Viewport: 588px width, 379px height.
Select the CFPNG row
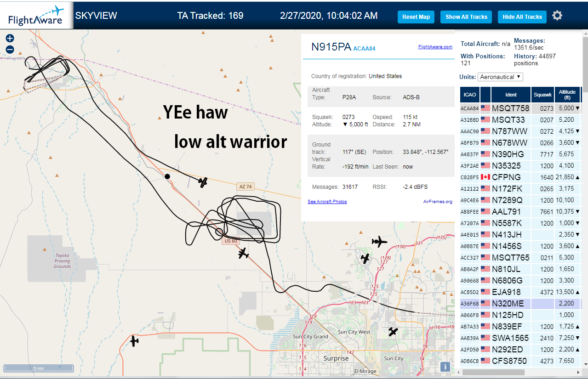point(520,177)
